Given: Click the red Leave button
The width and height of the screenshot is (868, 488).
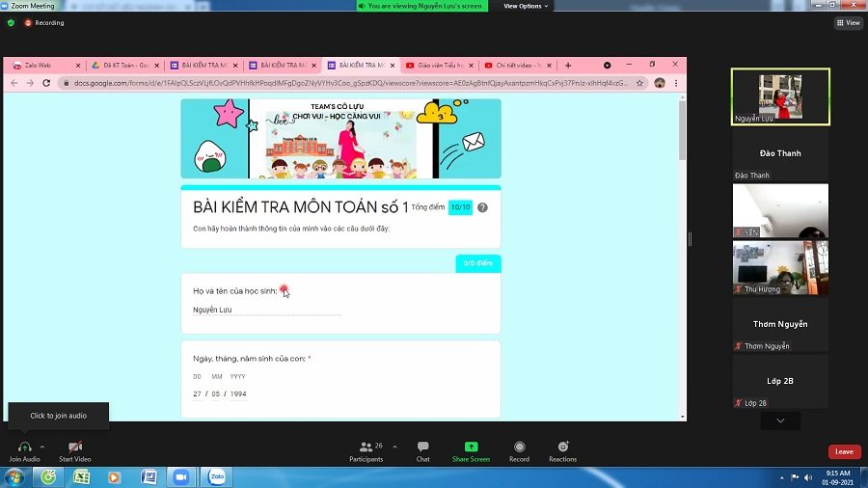Looking at the screenshot, I should [844, 451].
